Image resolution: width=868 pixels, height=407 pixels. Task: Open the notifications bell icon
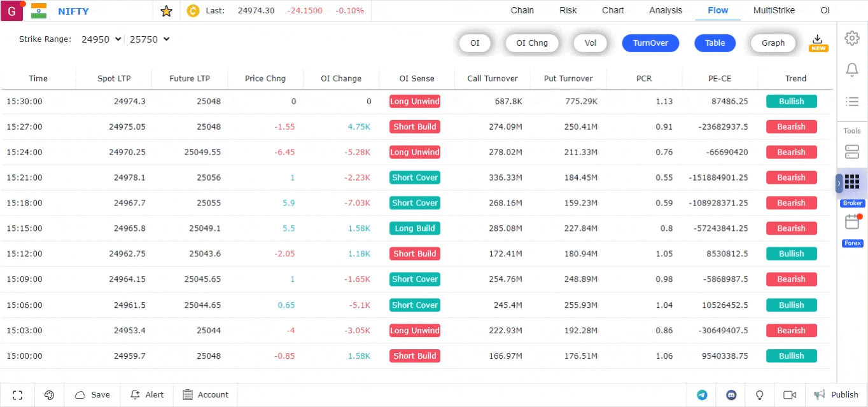point(851,70)
